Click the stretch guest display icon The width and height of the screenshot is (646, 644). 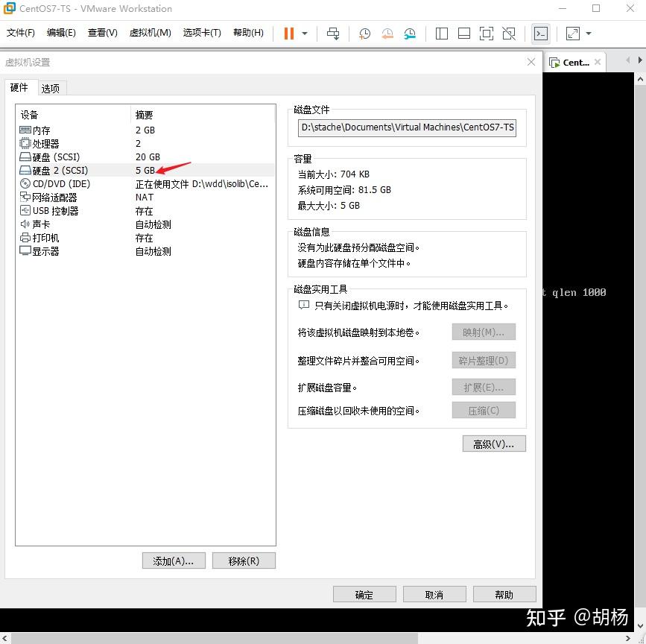(573, 34)
